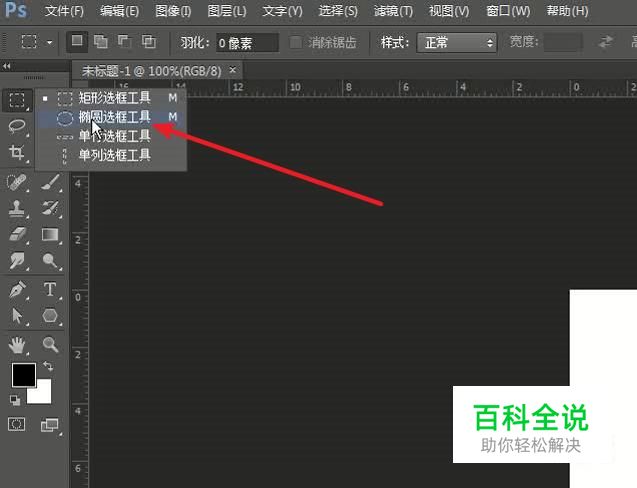
Task: Select the Gradient tool
Action: pos(50,234)
